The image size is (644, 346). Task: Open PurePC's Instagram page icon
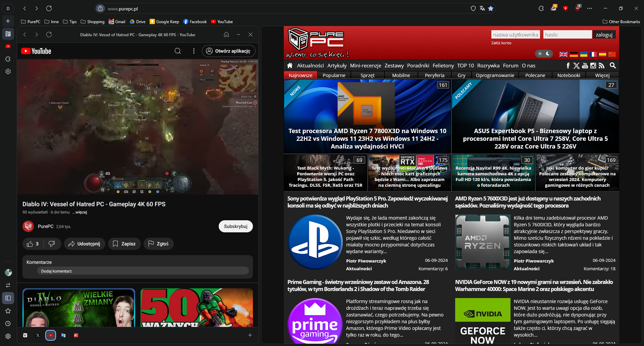tap(593, 66)
